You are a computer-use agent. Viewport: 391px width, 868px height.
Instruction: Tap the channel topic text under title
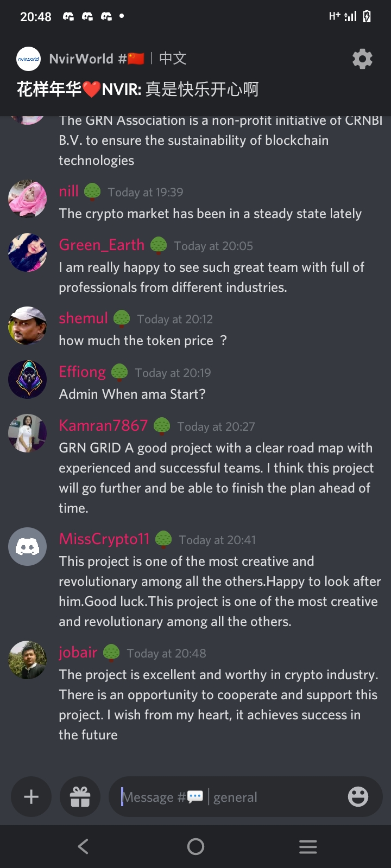coord(137,89)
